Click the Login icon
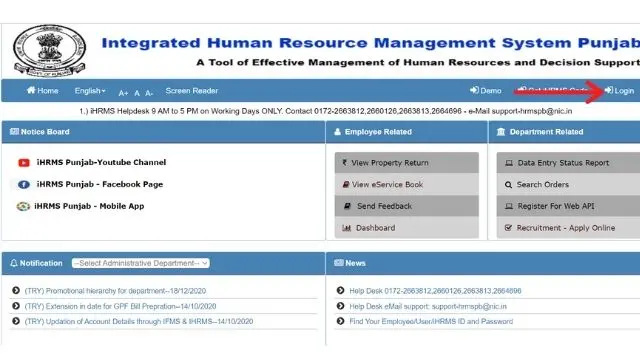640x360 pixels. coord(609,90)
